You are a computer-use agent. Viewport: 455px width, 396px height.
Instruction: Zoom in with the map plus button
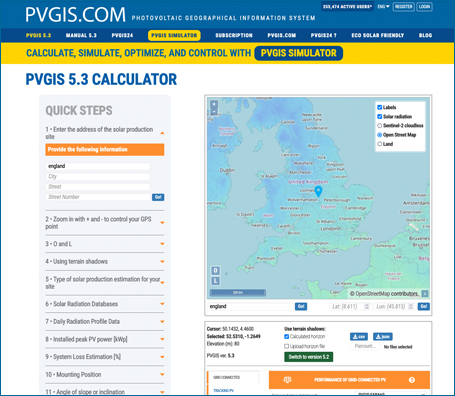click(214, 104)
